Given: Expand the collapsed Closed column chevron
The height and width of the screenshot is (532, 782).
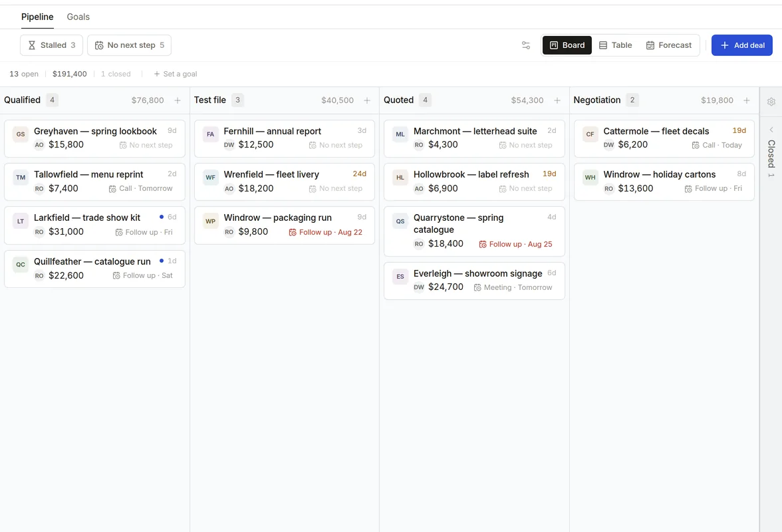Looking at the screenshot, I should [771, 130].
